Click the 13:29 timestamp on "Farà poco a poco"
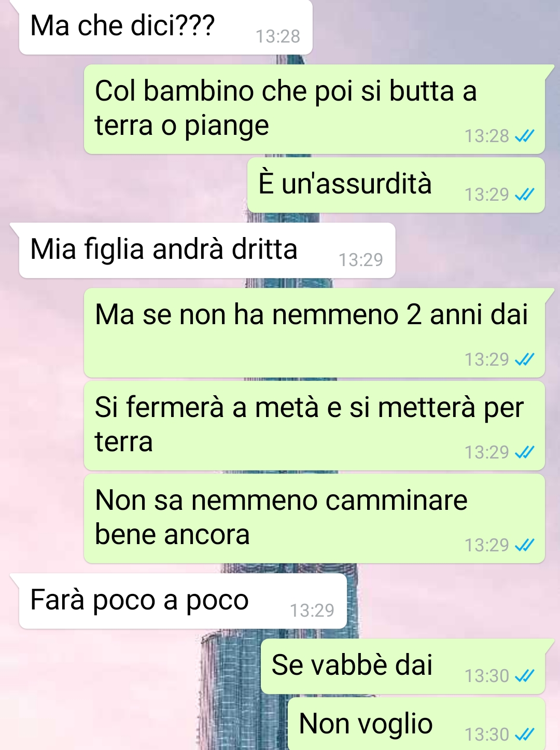Image resolution: width=560 pixels, height=750 pixels. (x=312, y=610)
